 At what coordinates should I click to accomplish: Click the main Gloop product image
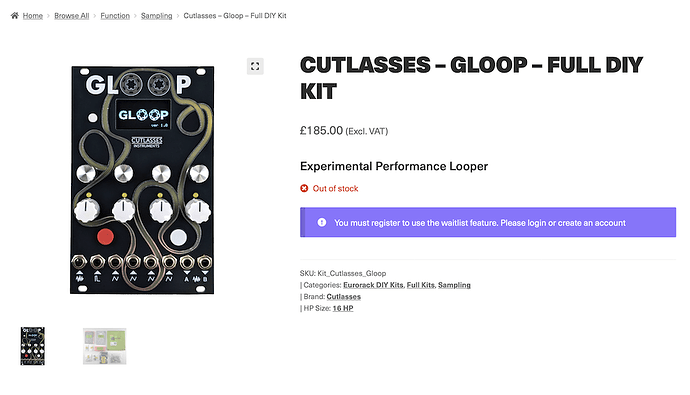coord(142,180)
